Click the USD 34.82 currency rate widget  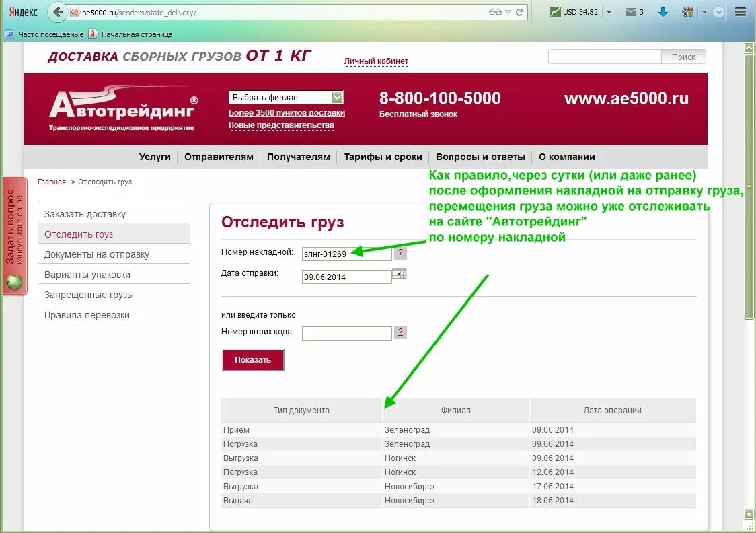click(x=574, y=12)
